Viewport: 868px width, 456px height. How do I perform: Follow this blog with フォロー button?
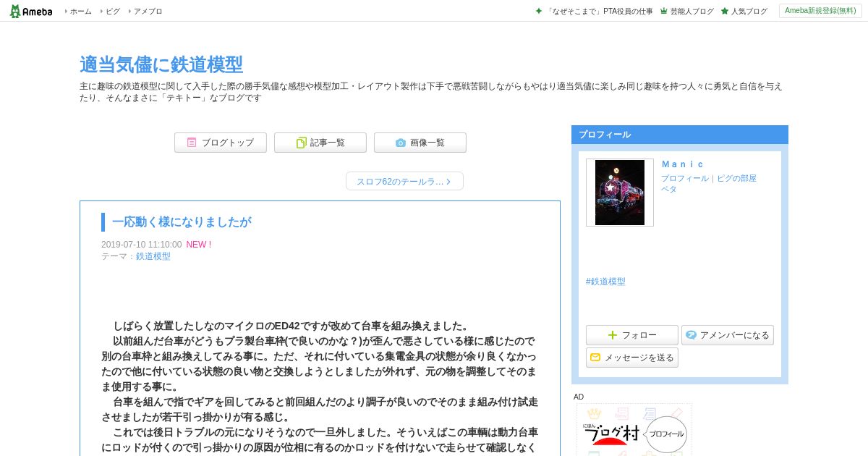(632, 335)
